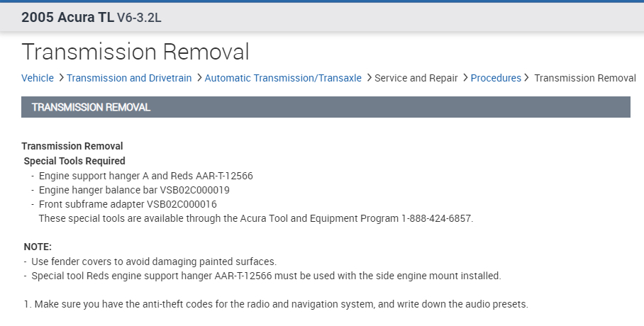The width and height of the screenshot is (644, 326).
Task: Click chevron before Procedures
Action: [465, 78]
